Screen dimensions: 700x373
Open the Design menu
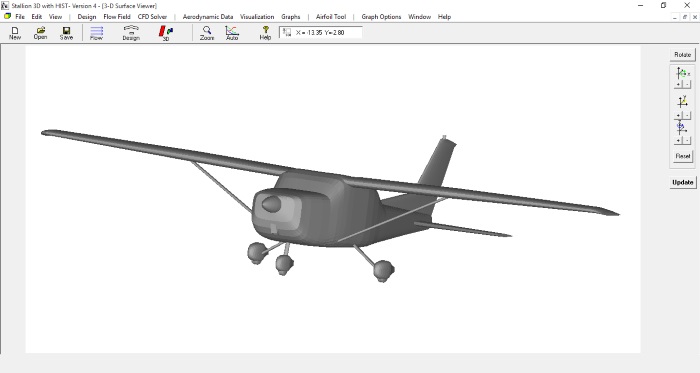(87, 17)
